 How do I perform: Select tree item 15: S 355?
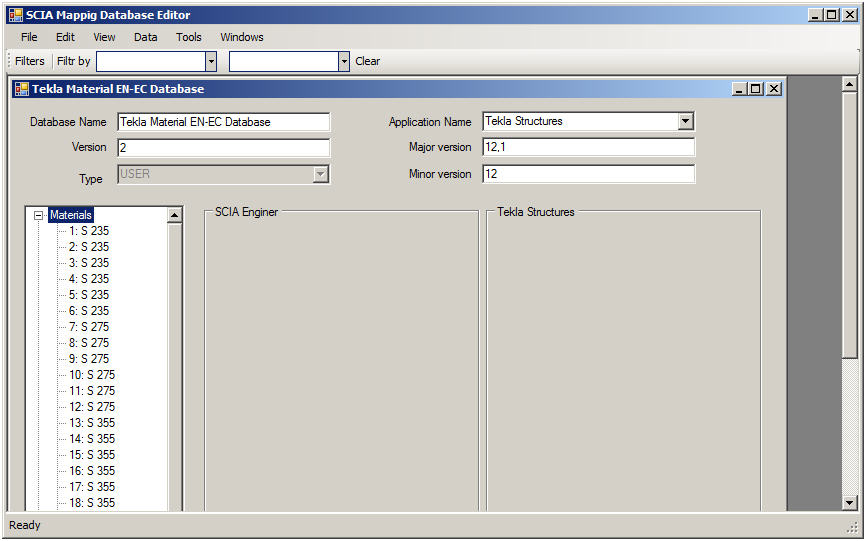click(92, 455)
